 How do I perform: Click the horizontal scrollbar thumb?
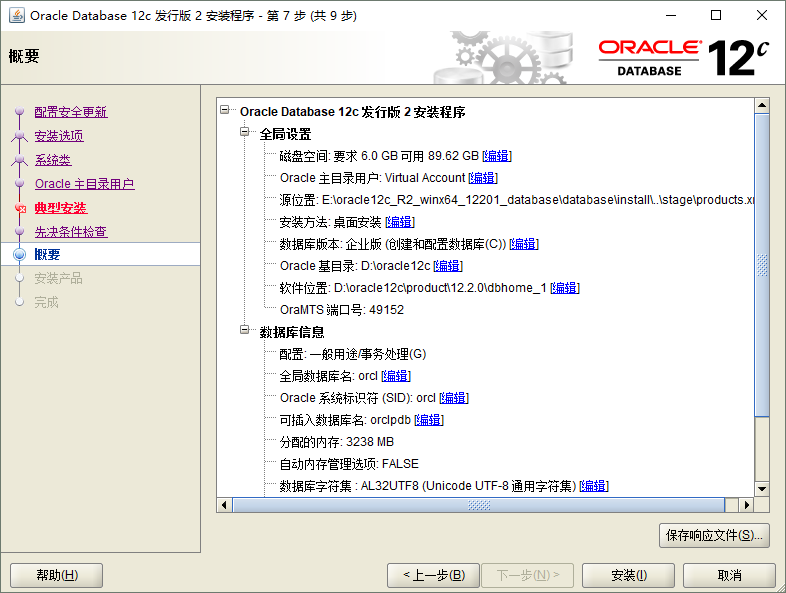point(479,505)
